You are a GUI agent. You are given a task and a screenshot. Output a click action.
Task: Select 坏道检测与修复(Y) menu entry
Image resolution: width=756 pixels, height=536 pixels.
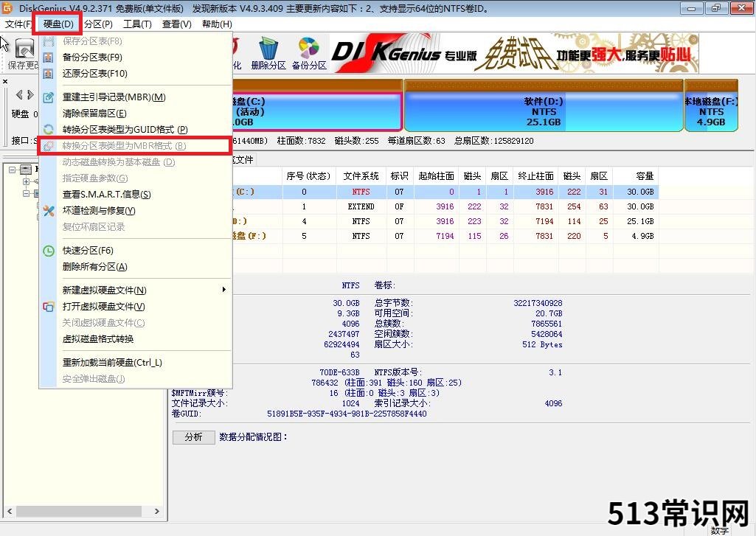click(135, 211)
